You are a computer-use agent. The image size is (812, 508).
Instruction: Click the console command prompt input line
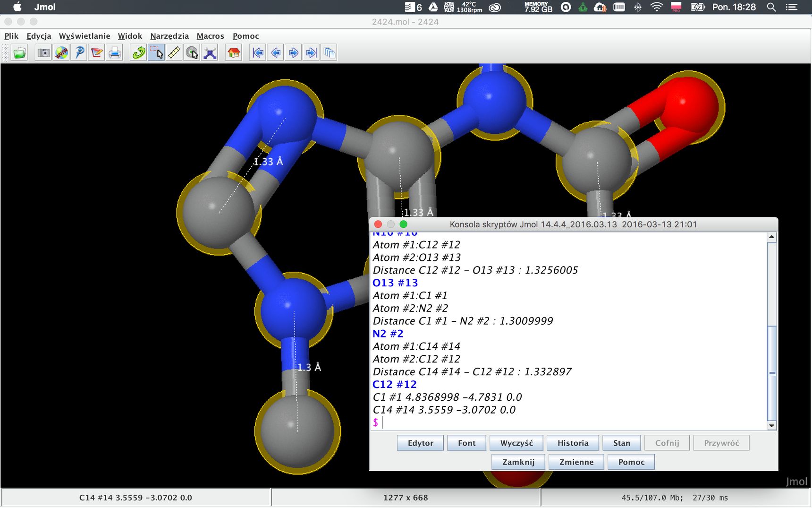(x=568, y=422)
